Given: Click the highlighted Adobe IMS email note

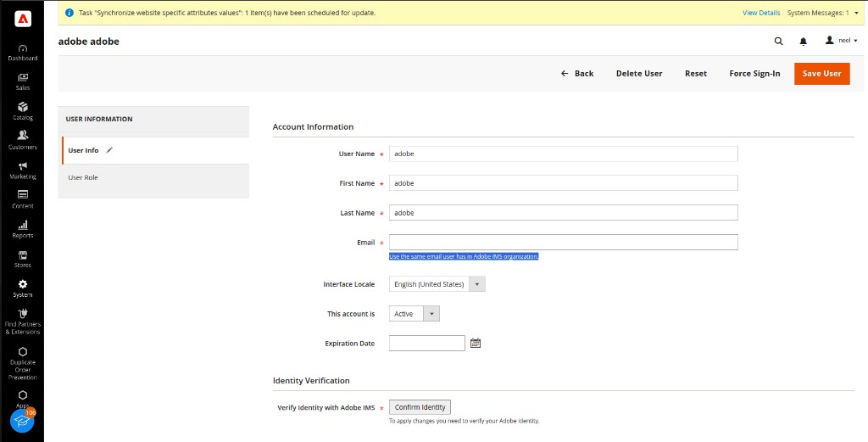Looking at the screenshot, I should (464, 256).
